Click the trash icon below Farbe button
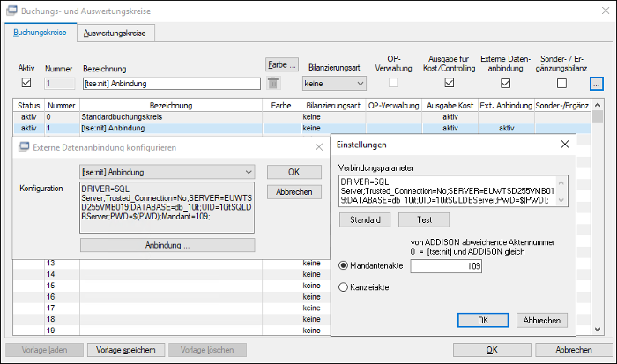 272,83
